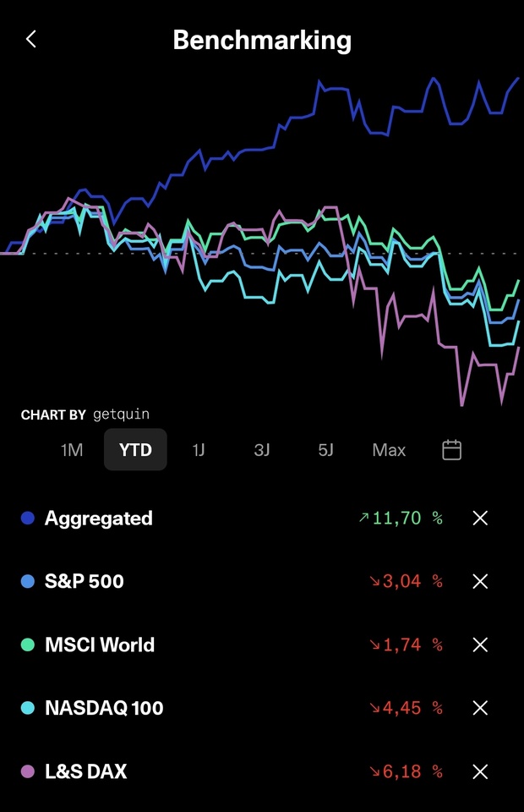Click the dark blue Aggregated color dot
The width and height of the screenshot is (524, 812).
(28, 518)
